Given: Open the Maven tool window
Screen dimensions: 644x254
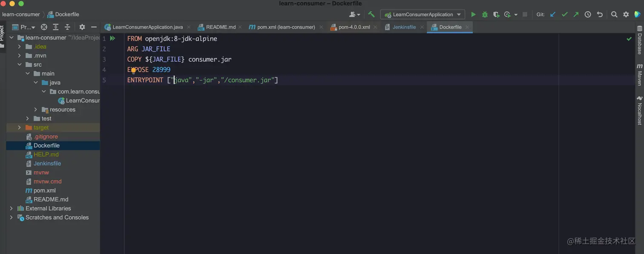Looking at the screenshot, I should [639, 75].
